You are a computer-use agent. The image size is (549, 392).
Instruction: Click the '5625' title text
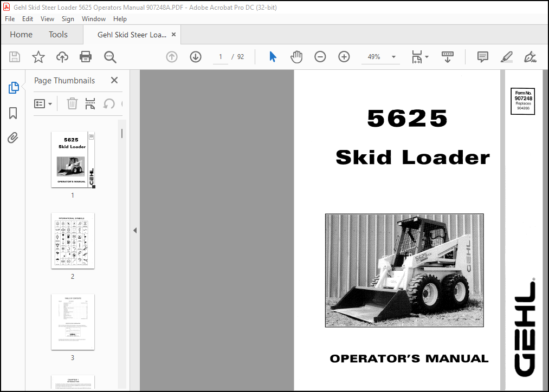click(407, 118)
